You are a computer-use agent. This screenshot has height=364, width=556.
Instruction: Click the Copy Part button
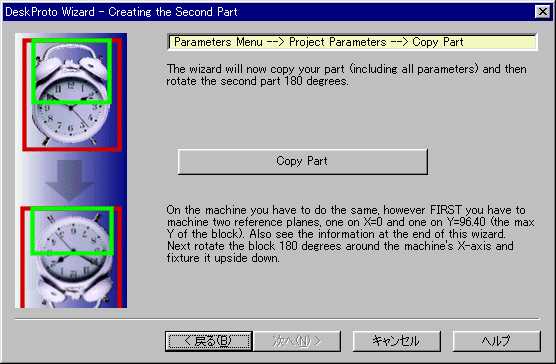[302, 161]
